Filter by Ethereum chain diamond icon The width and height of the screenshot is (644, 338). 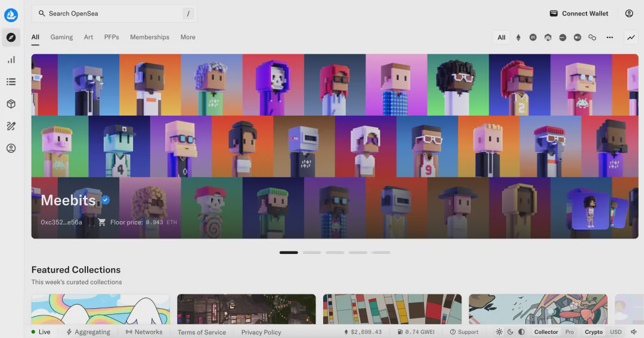[x=518, y=38]
